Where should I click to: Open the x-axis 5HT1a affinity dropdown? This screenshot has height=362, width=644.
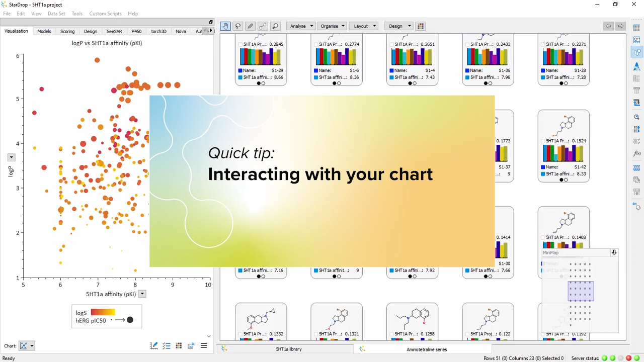pyautogui.click(x=142, y=294)
